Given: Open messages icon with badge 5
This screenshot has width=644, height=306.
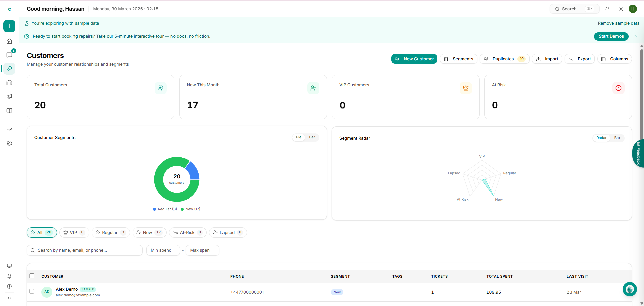Looking at the screenshot, I should [9, 55].
